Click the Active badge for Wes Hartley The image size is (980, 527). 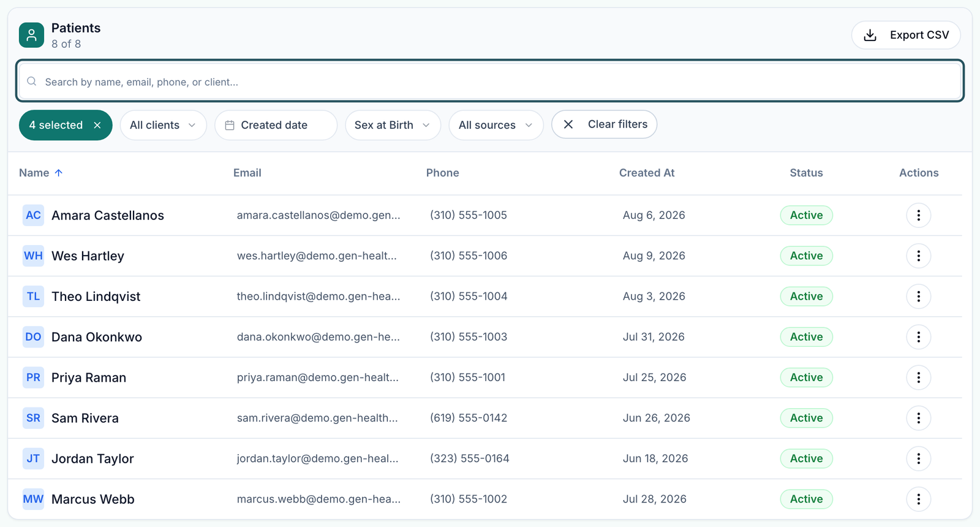(x=806, y=256)
